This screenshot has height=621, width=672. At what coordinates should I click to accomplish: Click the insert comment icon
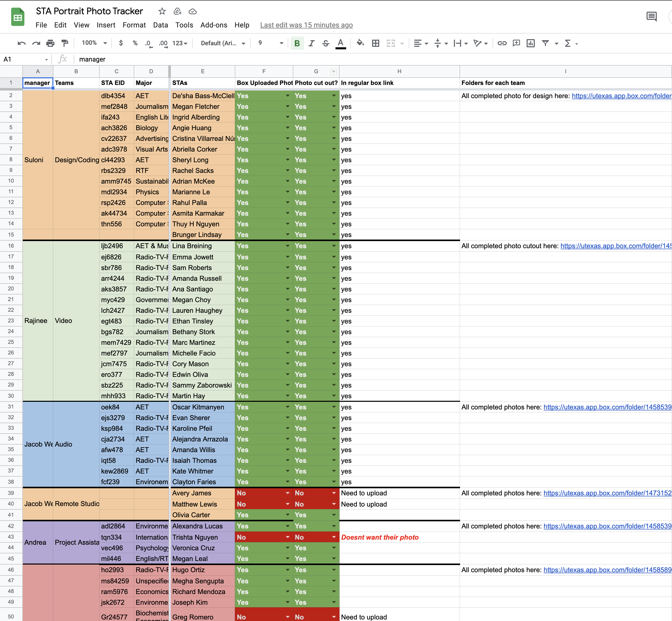point(516,43)
